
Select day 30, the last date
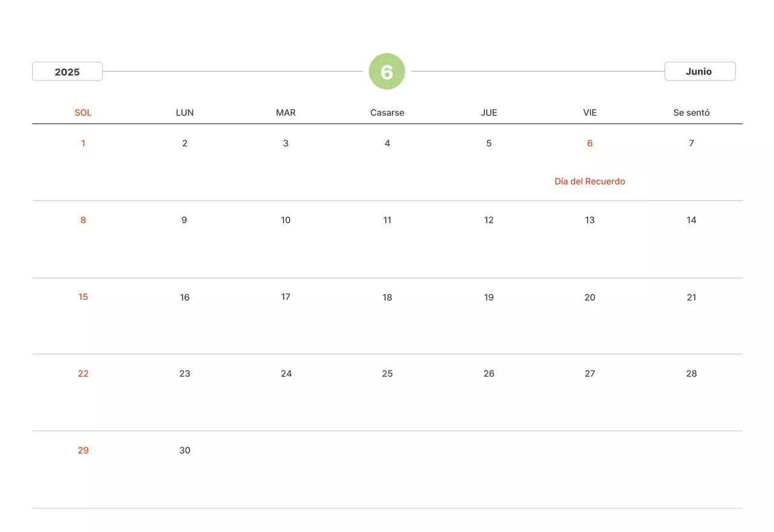coord(185,450)
